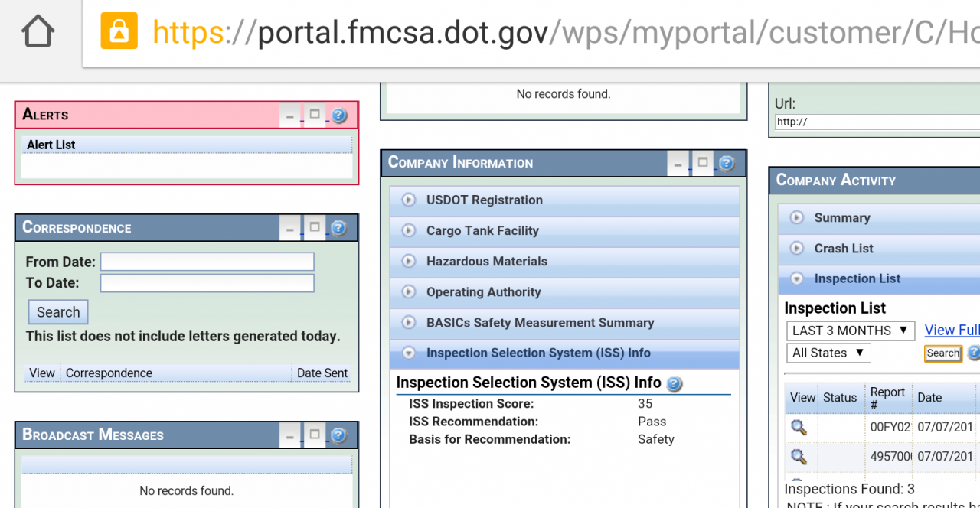Click the Correspondence Search button

coord(58,312)
